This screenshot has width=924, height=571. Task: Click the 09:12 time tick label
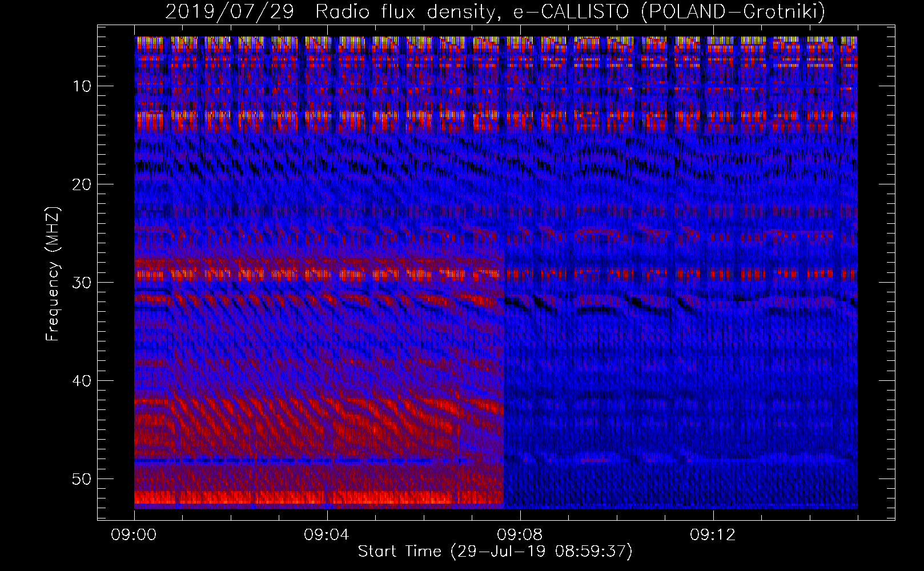point(713,535)
